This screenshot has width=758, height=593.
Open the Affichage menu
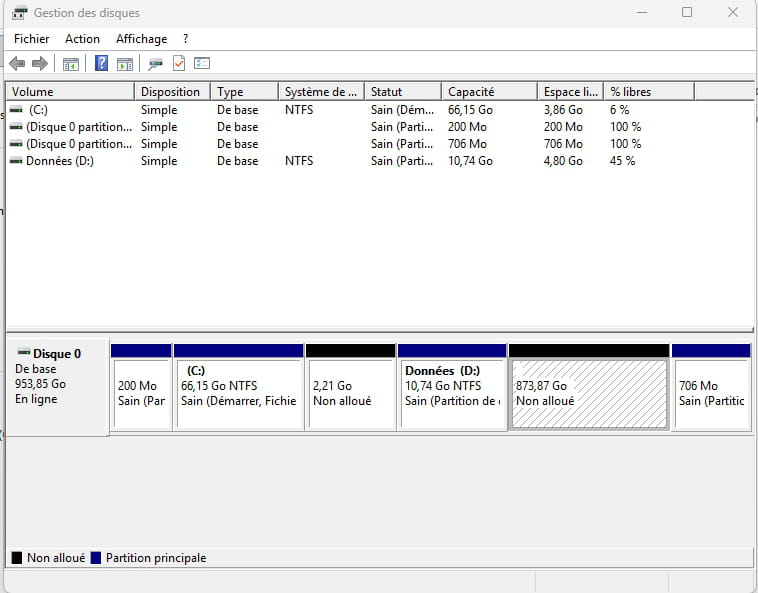[141, 39]
